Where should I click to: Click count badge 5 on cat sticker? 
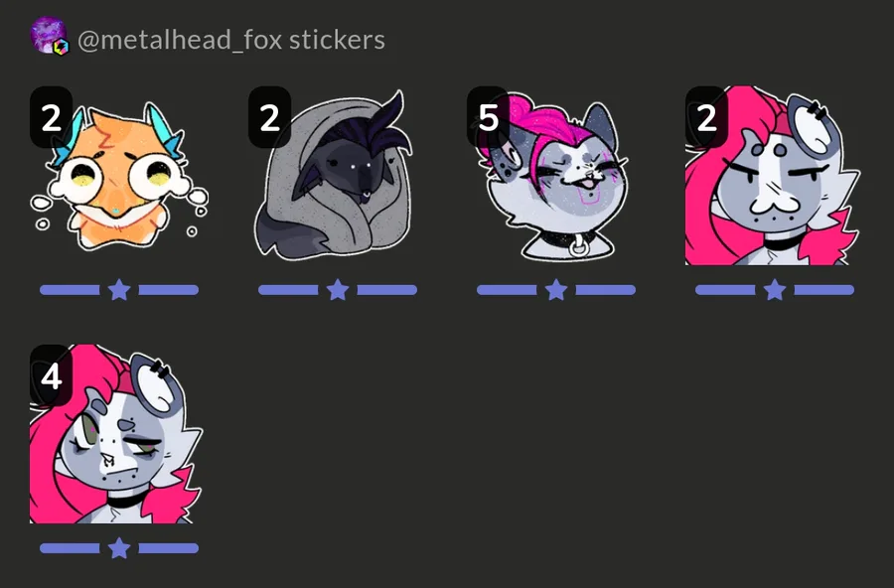488,117
